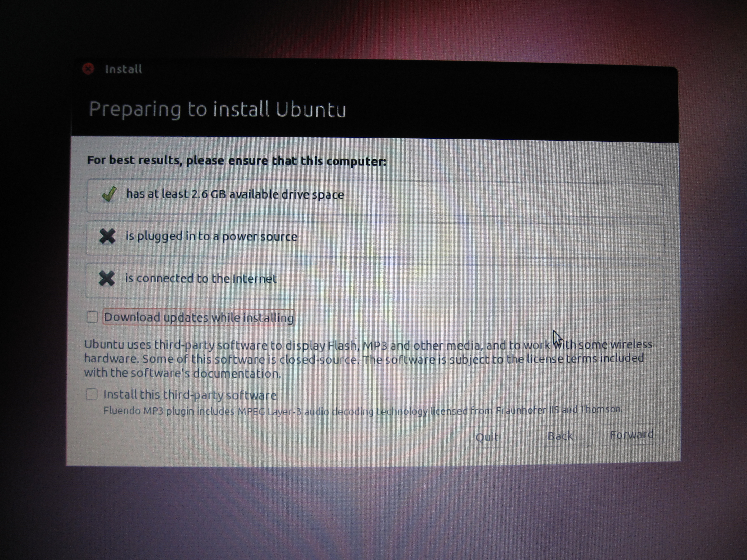Click 'is connected to the Internet' text
The image size is (747, 560).
click(201, 279)
